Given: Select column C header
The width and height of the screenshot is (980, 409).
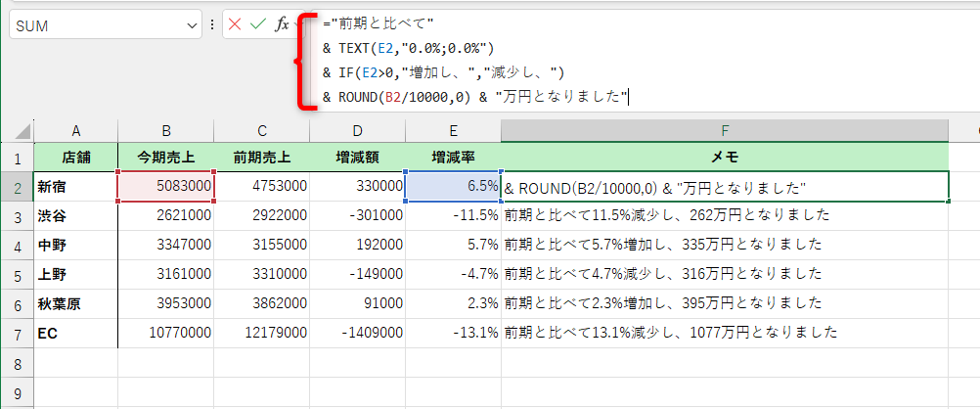Looking at the screenshot, I should [261, 131].
